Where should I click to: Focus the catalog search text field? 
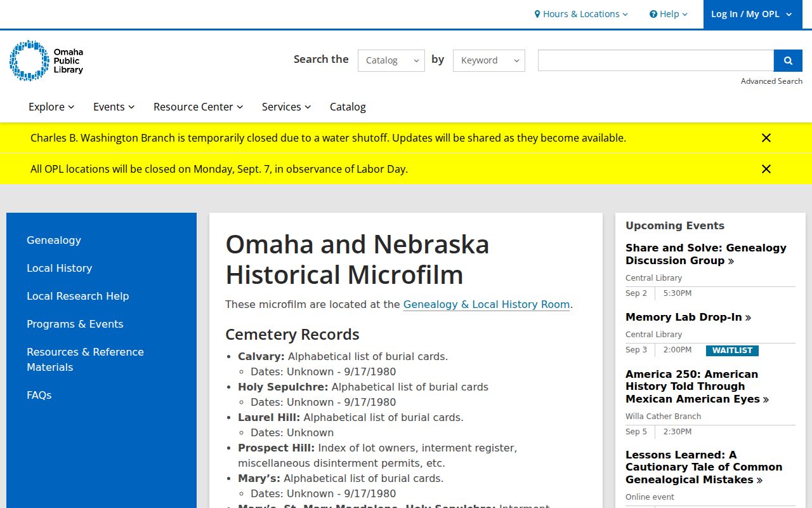click(656, 60)
